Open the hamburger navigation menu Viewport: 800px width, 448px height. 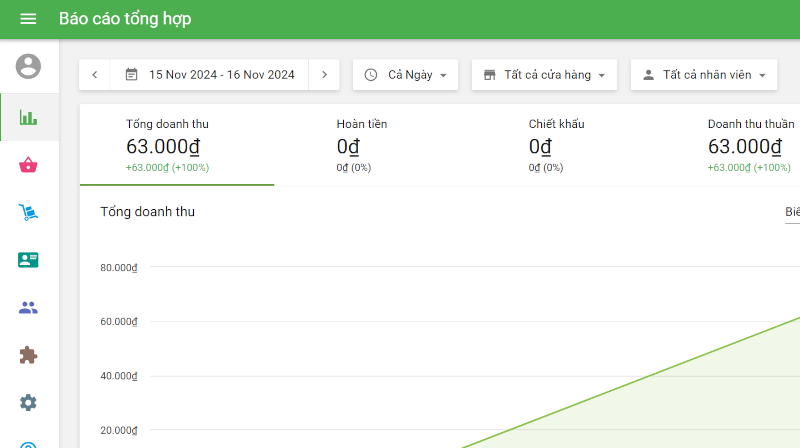[x=28, y=19]
